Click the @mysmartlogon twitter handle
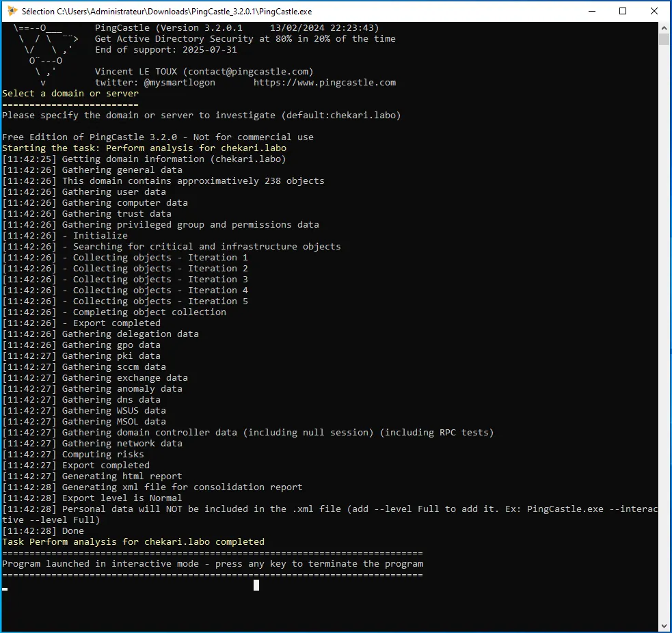This screenshot has width=672, height=633. point(179,83)
